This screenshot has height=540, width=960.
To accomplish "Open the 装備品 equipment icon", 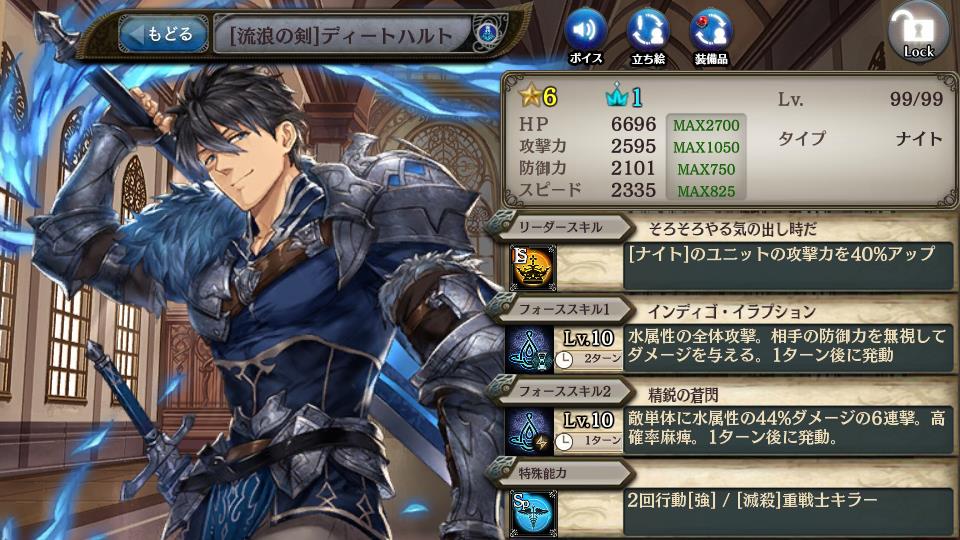I will click(x=710, y=36).
